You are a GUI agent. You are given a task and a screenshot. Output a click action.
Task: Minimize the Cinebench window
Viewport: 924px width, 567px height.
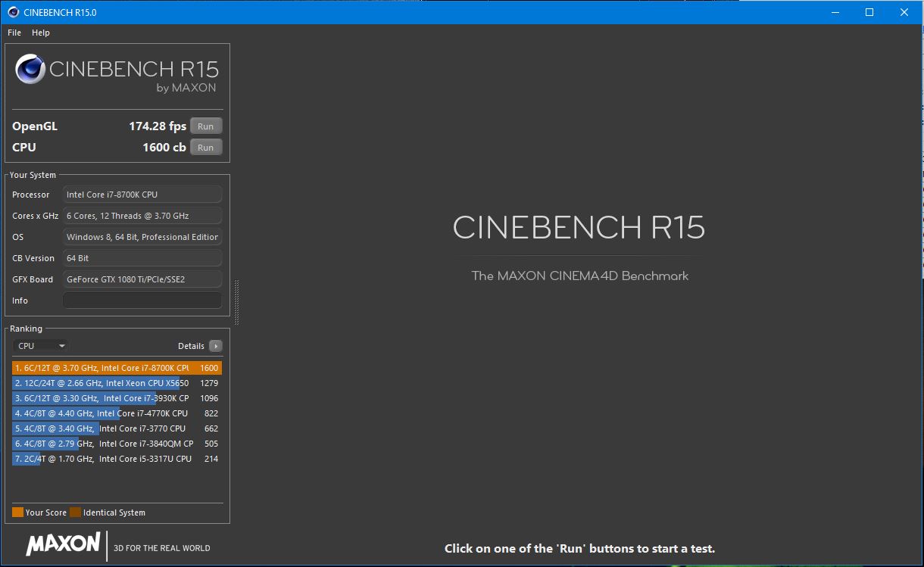click(835, 12)
